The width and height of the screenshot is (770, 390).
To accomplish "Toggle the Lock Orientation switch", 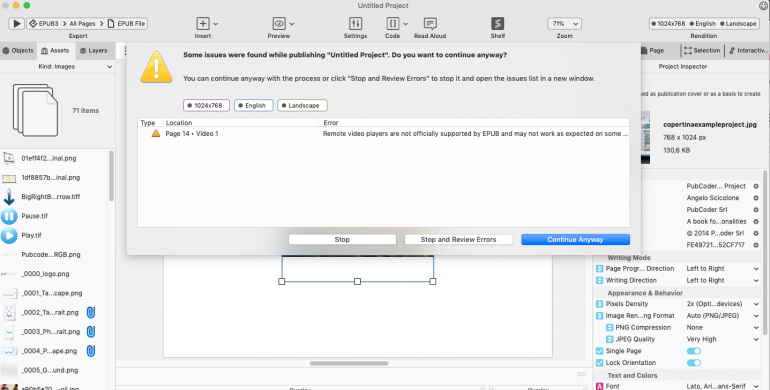I will (x=693, y=363).
